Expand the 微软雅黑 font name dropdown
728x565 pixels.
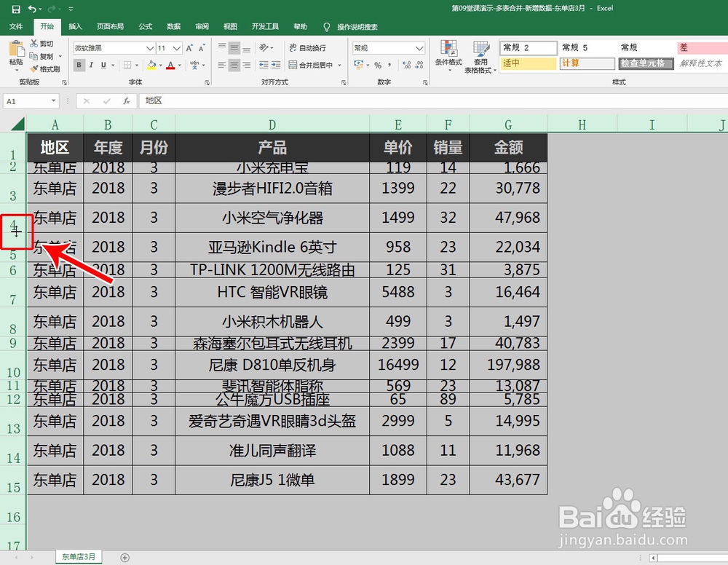[x=150, y=48]
